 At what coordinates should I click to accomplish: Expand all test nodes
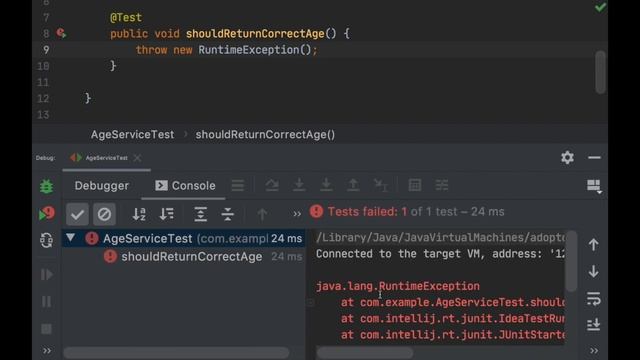(x=200, y=214)
